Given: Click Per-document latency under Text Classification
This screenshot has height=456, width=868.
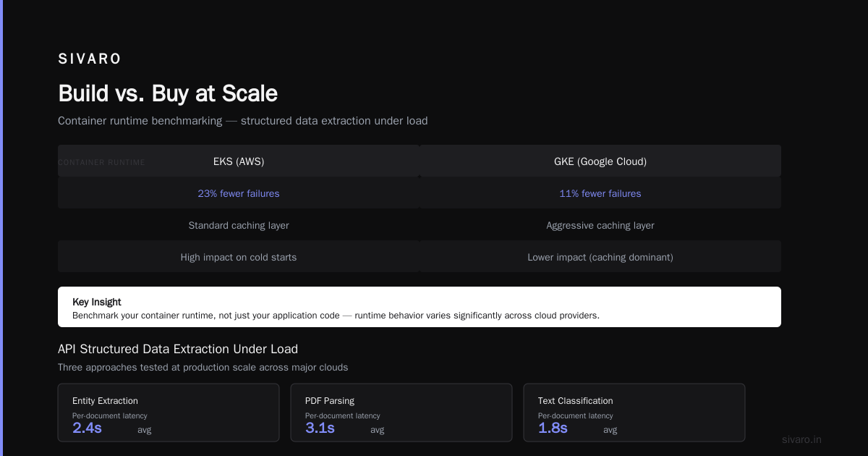Looking at the screenshot, I should (576, 415).
